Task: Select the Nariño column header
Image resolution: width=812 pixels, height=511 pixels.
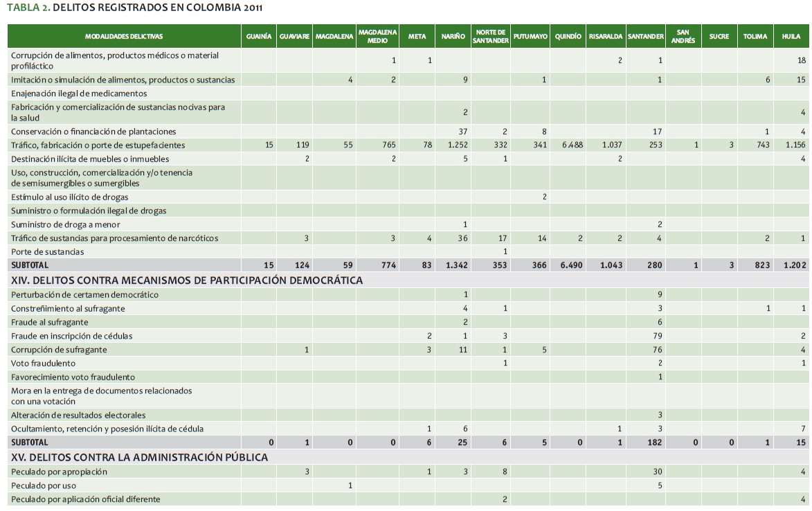Action: 453,36
